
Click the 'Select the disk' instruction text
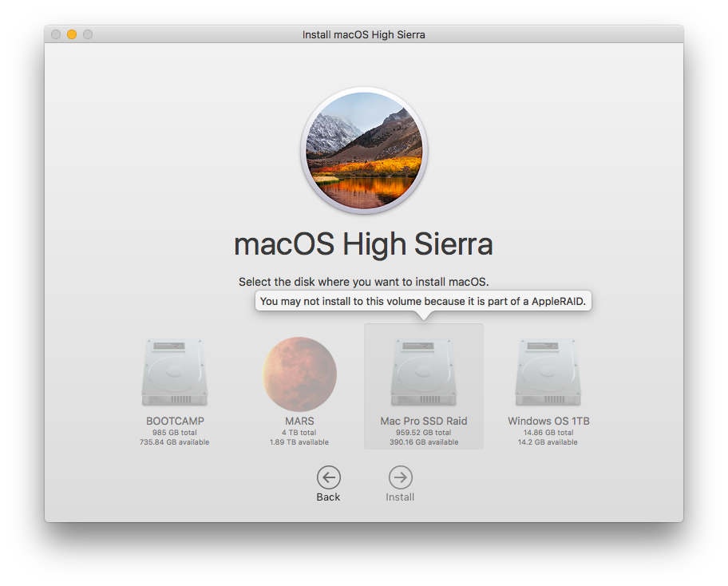(363, 282)
